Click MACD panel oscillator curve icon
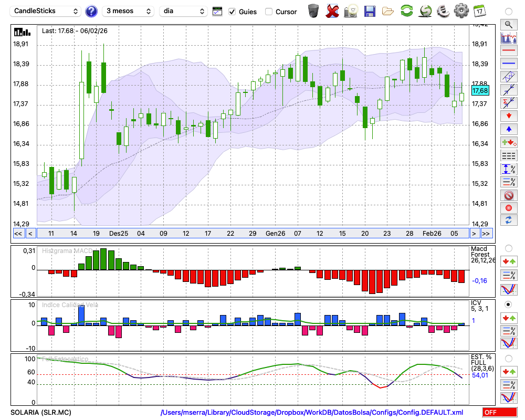The height and width of the screenshot is (420, 525). 509,289
